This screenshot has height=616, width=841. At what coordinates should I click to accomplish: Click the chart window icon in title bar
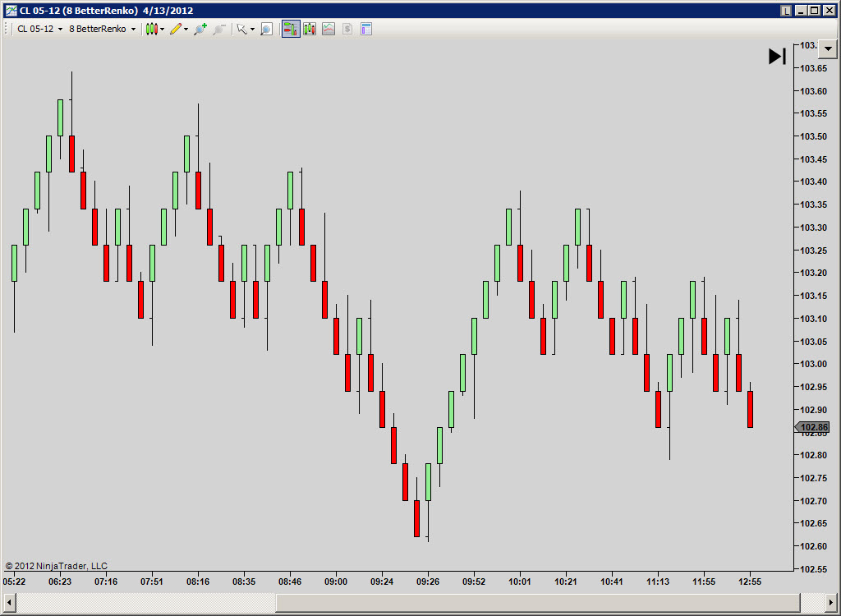tap(11, 10)
